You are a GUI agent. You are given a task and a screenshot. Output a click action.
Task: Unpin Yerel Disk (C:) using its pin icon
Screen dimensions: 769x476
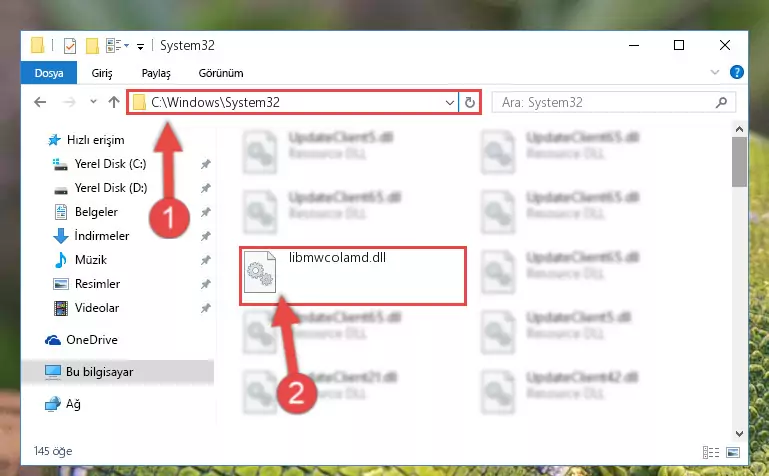tap(205, 164)
